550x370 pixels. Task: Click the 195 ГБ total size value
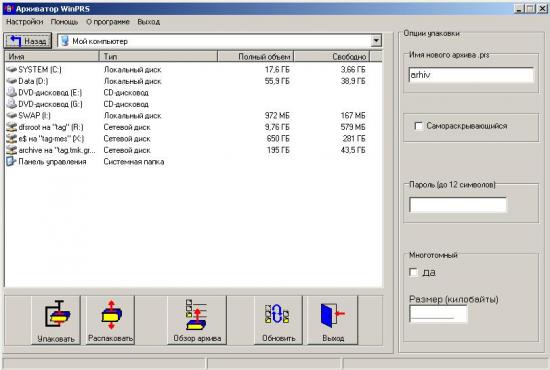click(x=278, y=150)
